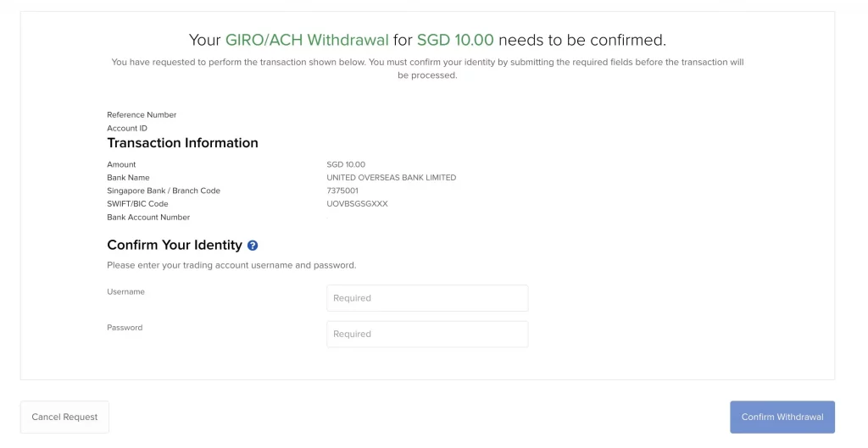Click the Bank Account Number label

click(148, 218)
